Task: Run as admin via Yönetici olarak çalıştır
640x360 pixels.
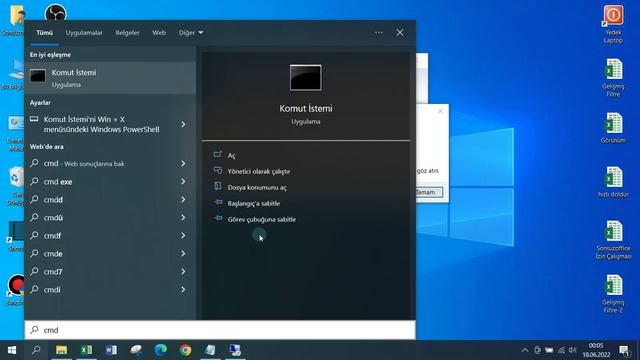Action: pyautogui.click(x=258, y=171)
